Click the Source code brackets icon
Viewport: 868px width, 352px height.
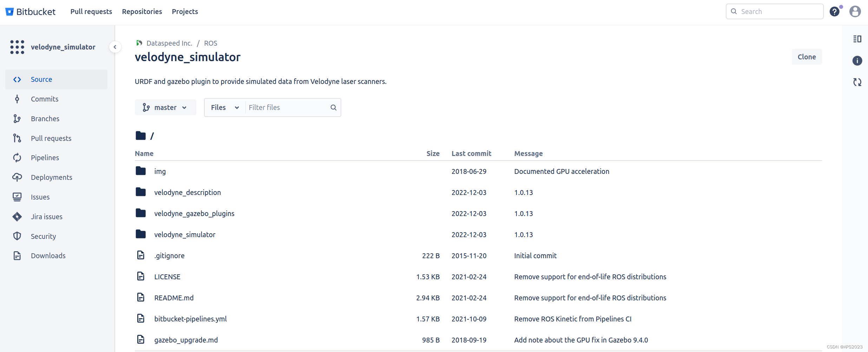pos(17,79)
